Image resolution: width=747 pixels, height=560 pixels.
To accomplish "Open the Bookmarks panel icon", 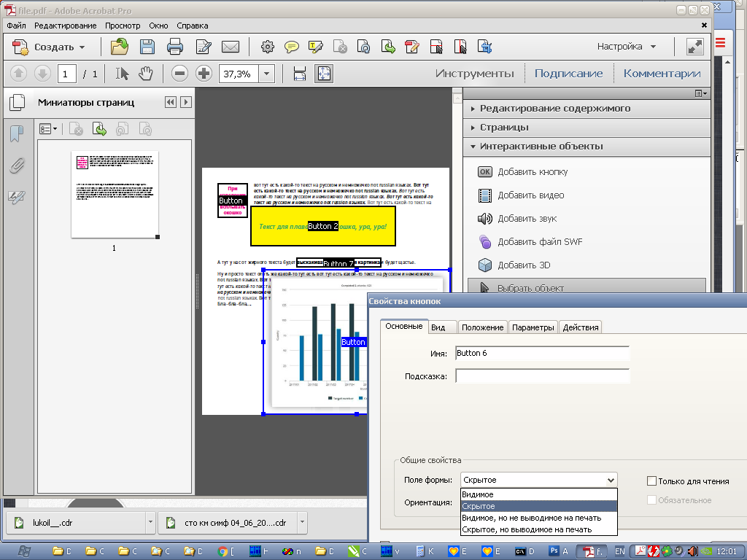I will 17,134.
